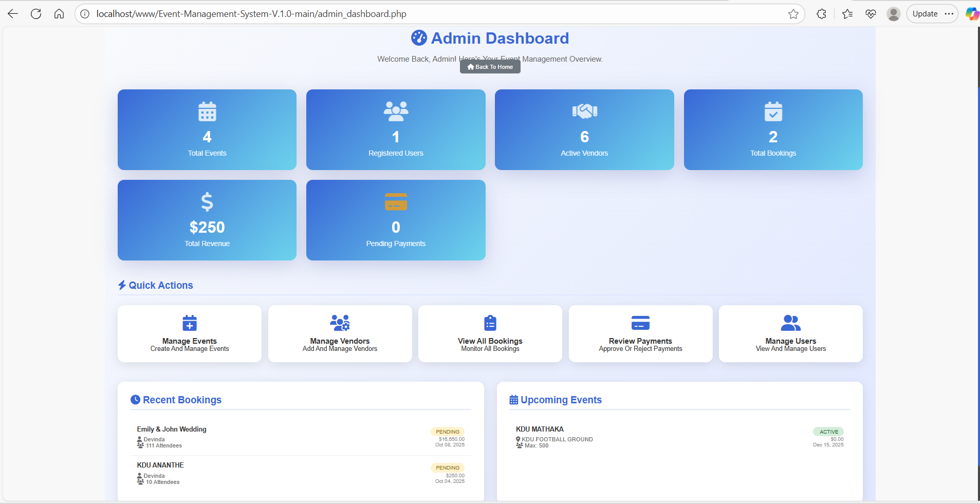The width and height of the screenshot is (980, 504).
Task: Refresh the page with browser reload button
Action: 36,14
